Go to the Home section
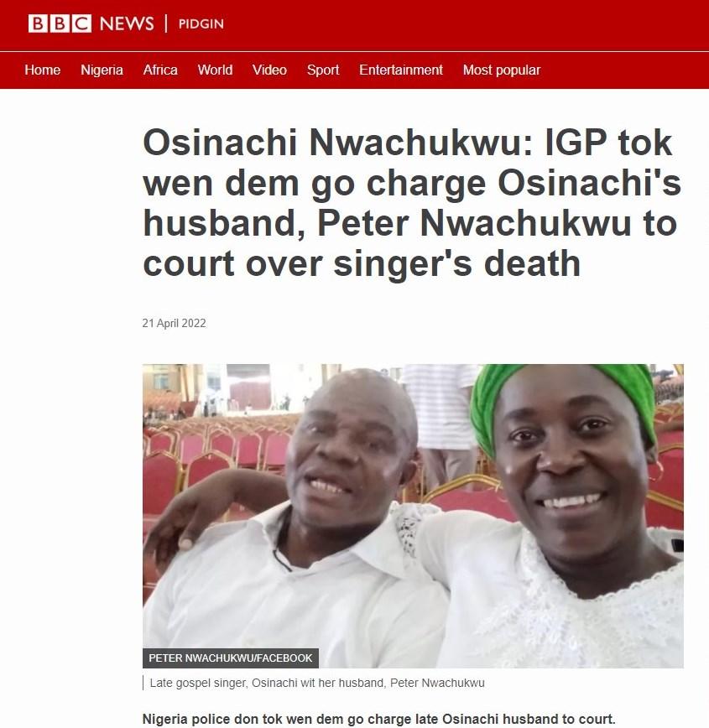Viewport: 709px width, 728px height. (x=42, y=70)
